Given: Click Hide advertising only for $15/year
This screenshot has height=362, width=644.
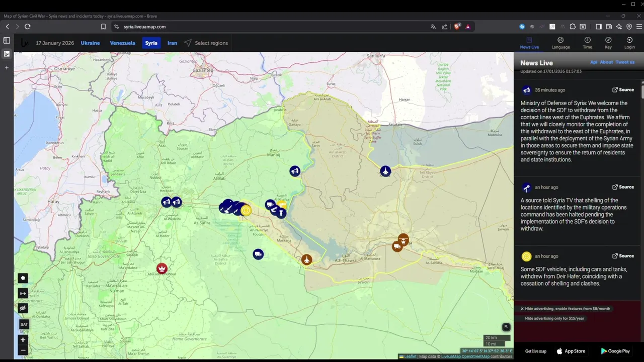Looking at the screenshot, I should point(554,318).
